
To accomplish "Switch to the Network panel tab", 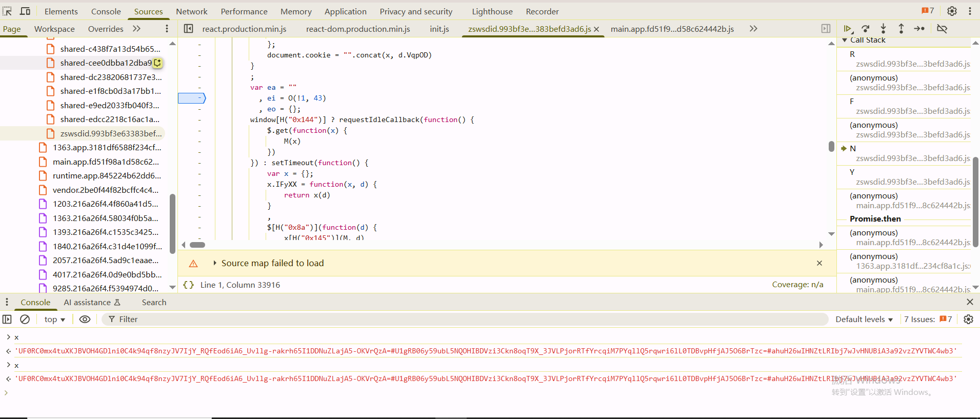I will point(191,11).
